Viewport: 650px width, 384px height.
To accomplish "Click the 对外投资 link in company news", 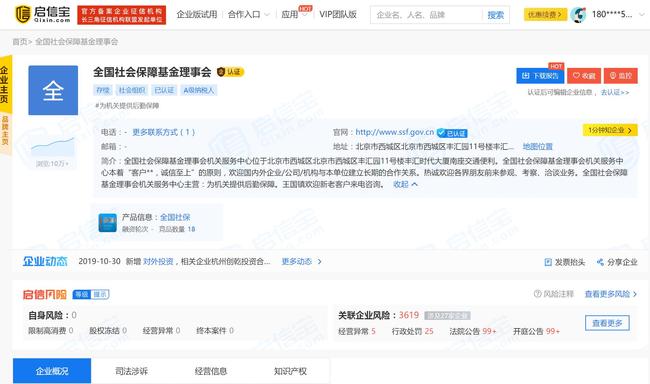I will point(158,262).
